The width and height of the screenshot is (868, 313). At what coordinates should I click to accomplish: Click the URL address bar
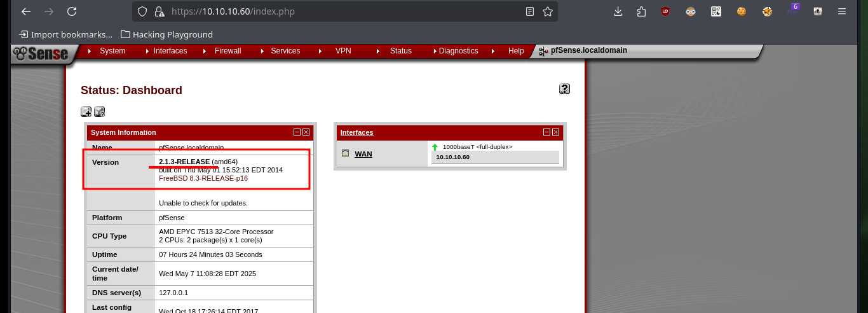(343, 11)
